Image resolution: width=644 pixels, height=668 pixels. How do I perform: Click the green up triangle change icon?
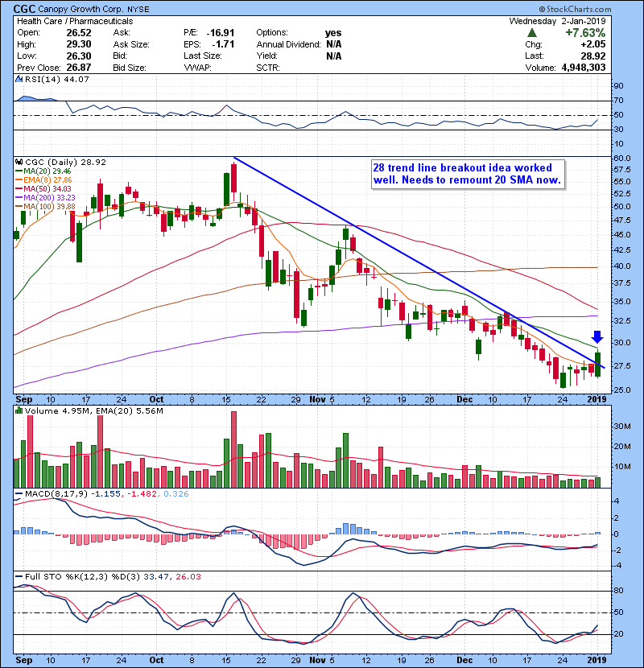[x=532, y=33]
